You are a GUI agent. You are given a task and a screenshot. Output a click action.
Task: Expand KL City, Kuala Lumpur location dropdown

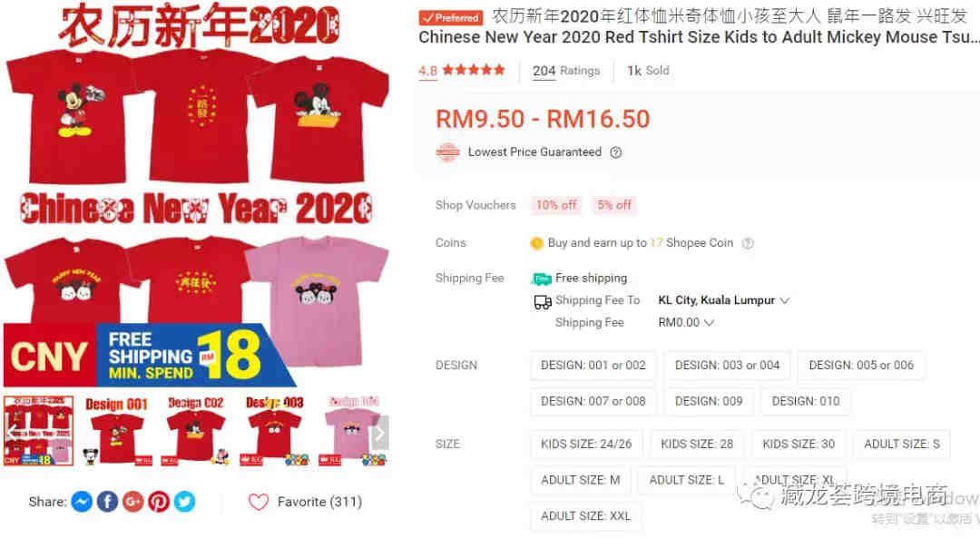pos(724,300)
